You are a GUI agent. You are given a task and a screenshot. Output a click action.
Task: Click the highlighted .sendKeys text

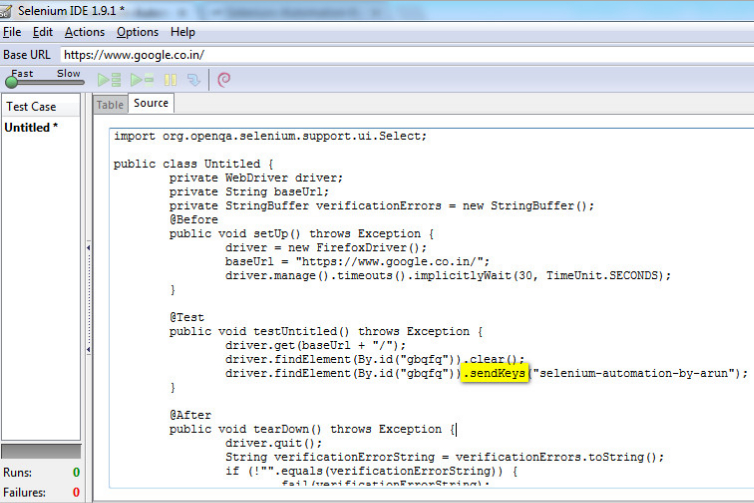click(x=494, y=374)
